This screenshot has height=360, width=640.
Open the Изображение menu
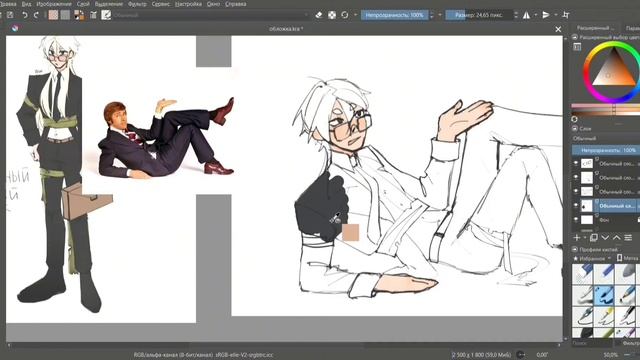pos(54,4)
